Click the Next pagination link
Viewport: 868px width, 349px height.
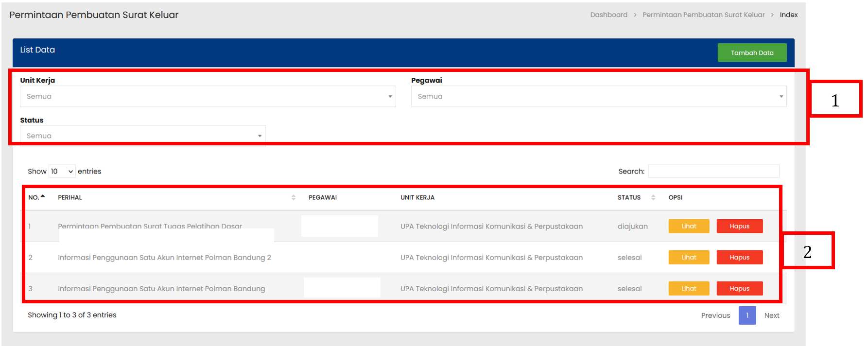[771, 315]
